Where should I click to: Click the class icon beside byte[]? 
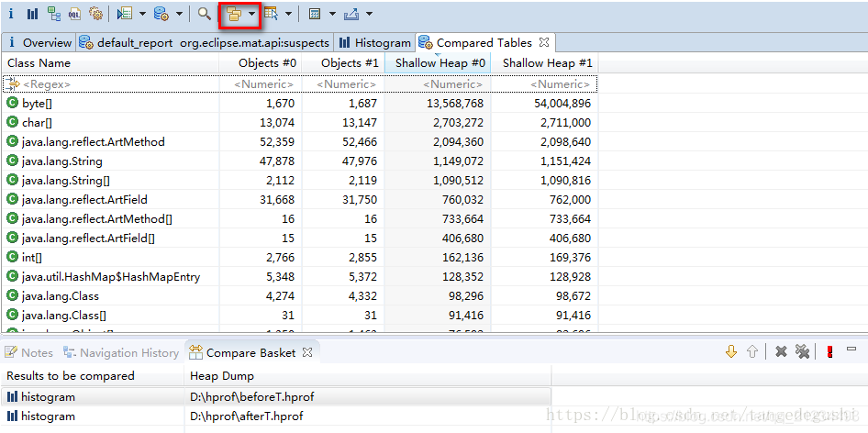pos(12,103)
